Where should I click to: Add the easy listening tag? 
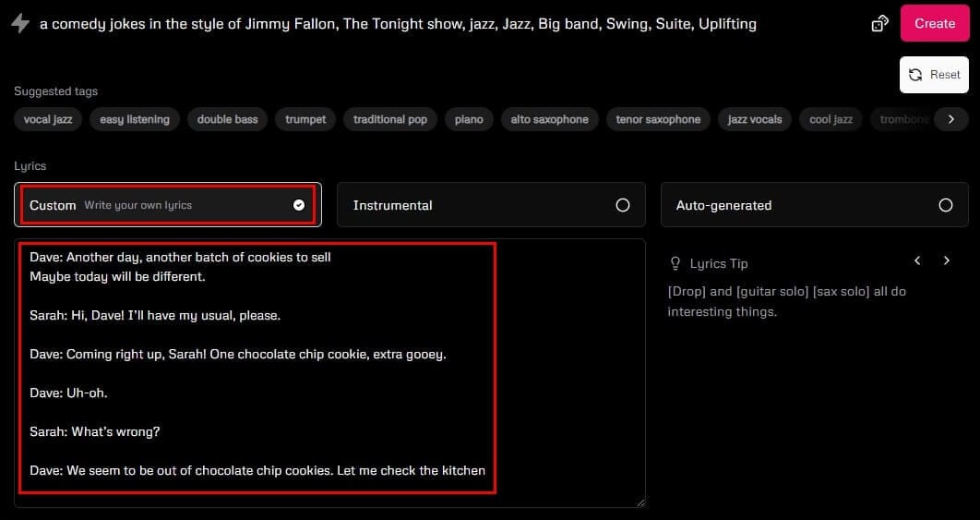[x=135, y=119]
